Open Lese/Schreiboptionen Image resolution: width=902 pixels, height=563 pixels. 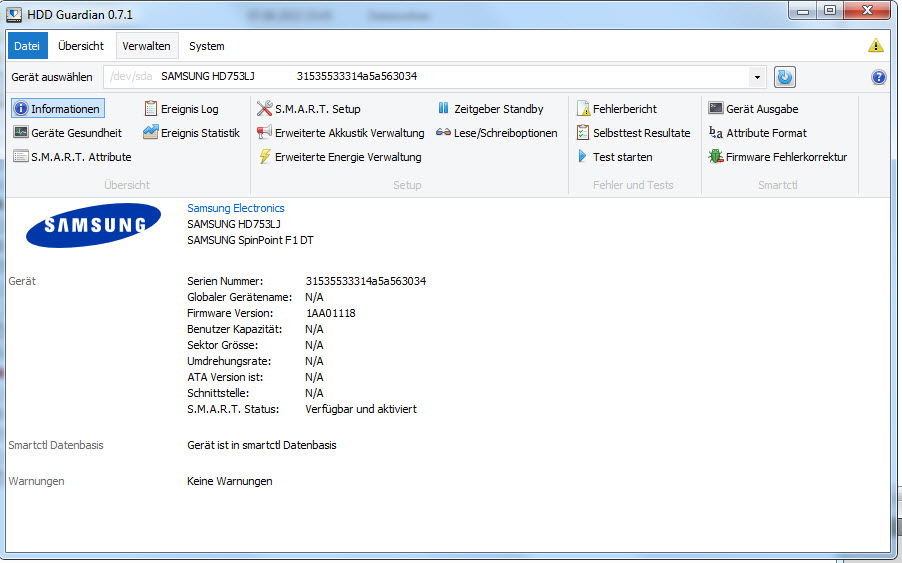pos(497,133)
